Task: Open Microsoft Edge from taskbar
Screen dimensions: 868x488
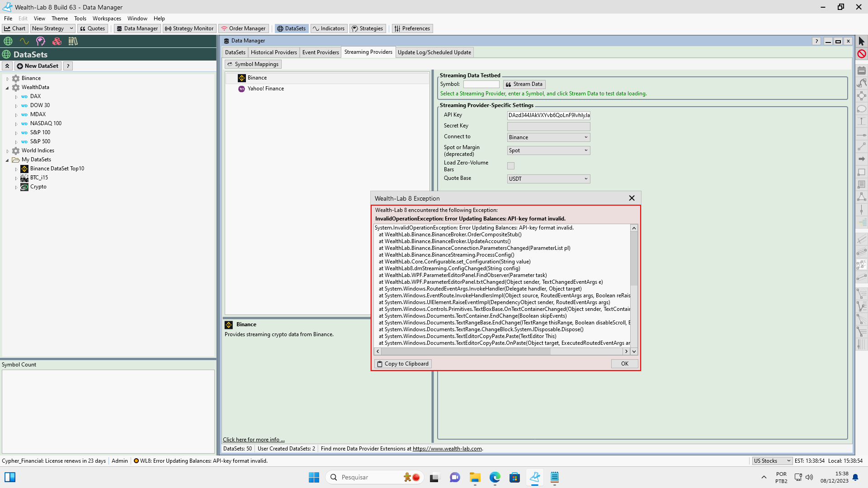Action: [x=495, y=477]
